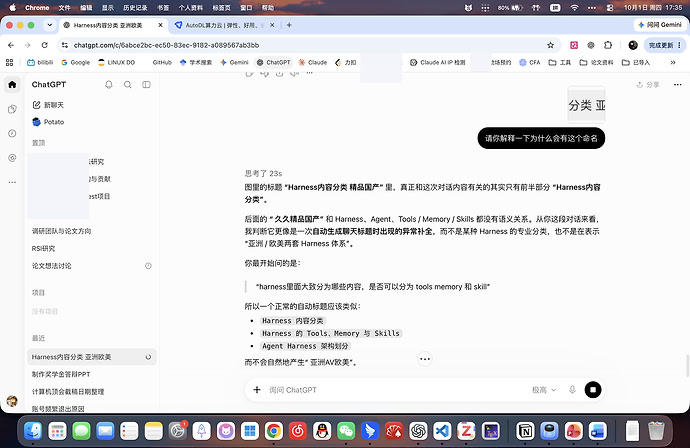Open the ChatGPT app in the Dock
This screenshot has height=448, width=690.
(x=418, y=431)
